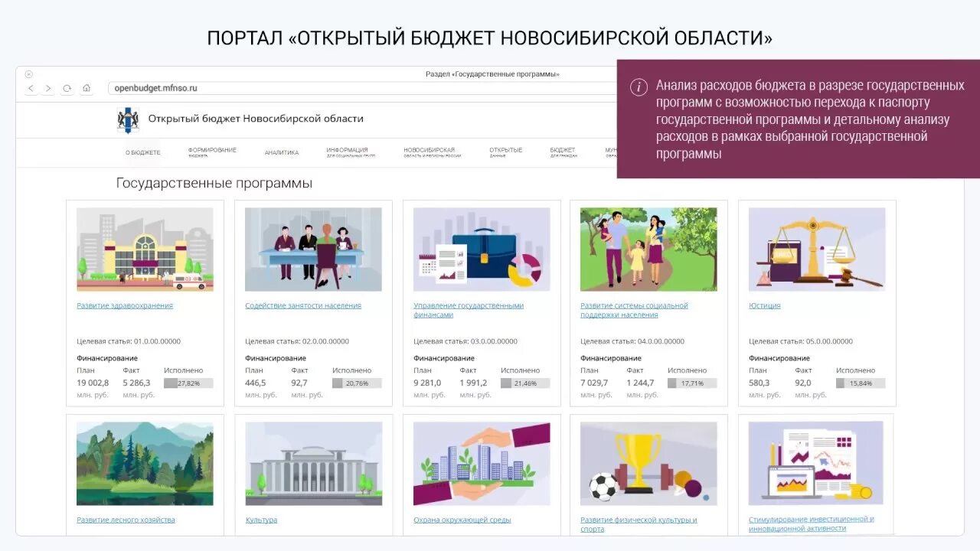
Task: Open the «Формирование бюджета» menu item
Action: click(212, 152)
